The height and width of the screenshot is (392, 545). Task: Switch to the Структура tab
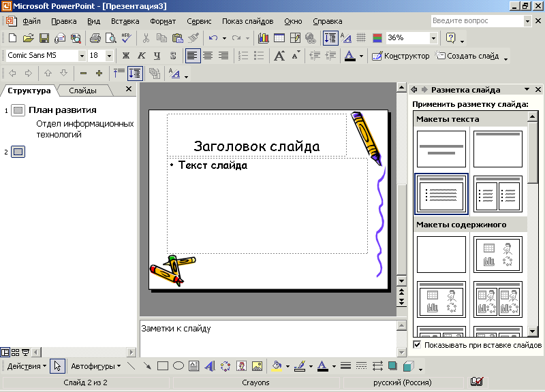29,91
